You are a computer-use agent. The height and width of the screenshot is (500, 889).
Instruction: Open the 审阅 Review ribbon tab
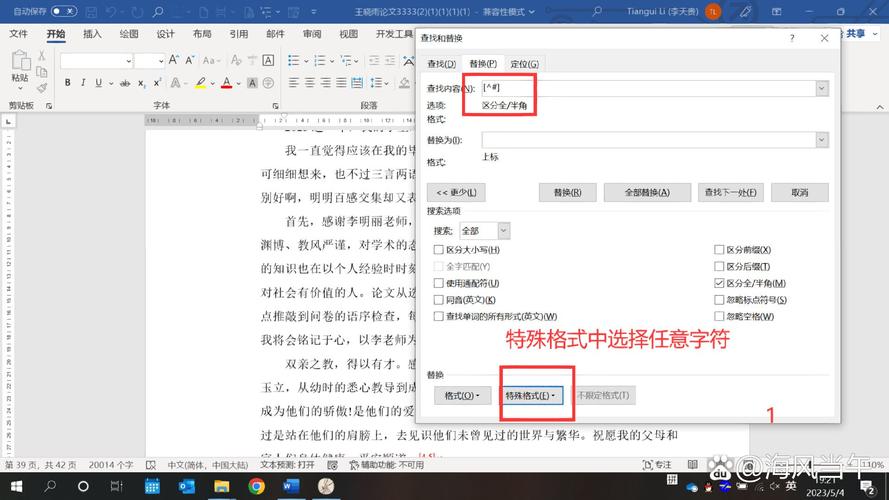point(312,34)
